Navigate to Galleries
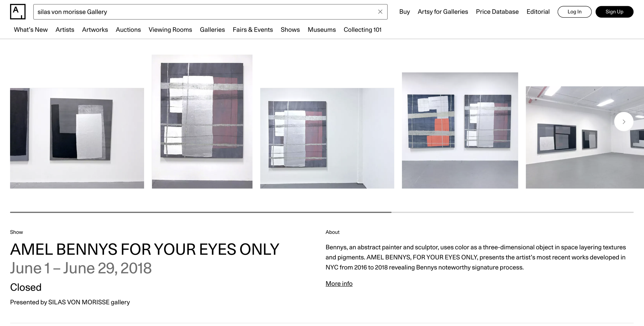 212,30
